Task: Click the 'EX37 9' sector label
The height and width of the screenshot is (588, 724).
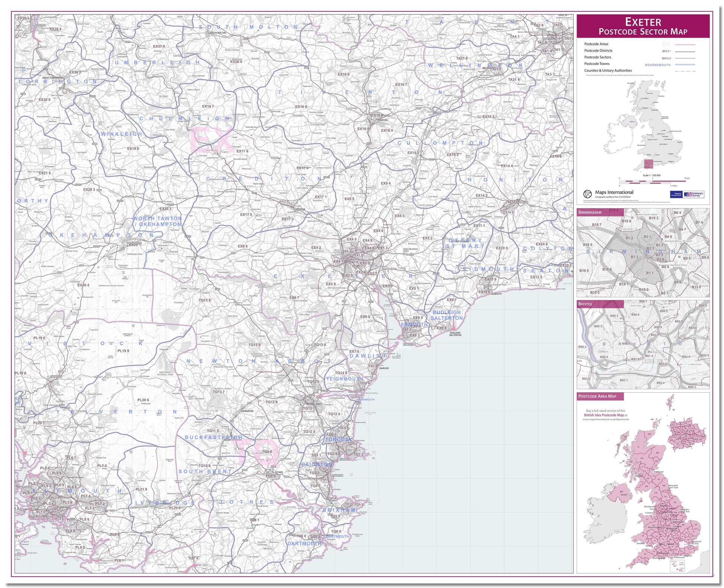Action: pyautogui.click(x=159, y=47)
